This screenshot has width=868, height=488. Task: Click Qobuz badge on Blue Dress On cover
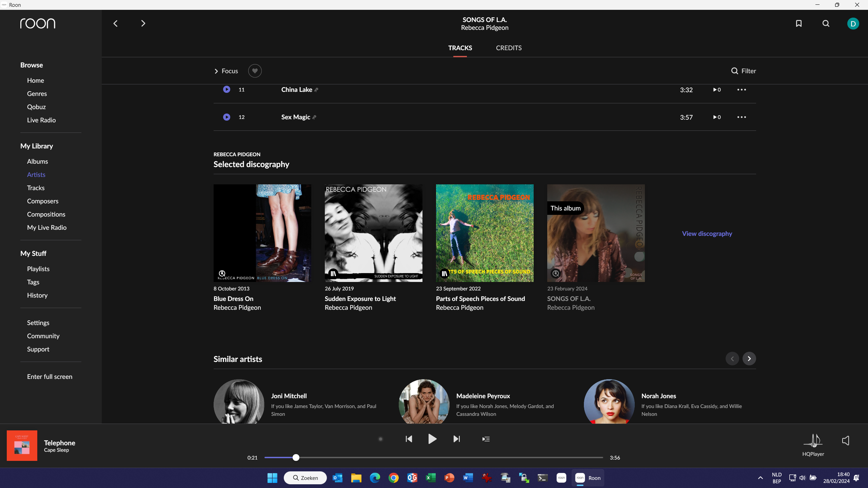222,273
